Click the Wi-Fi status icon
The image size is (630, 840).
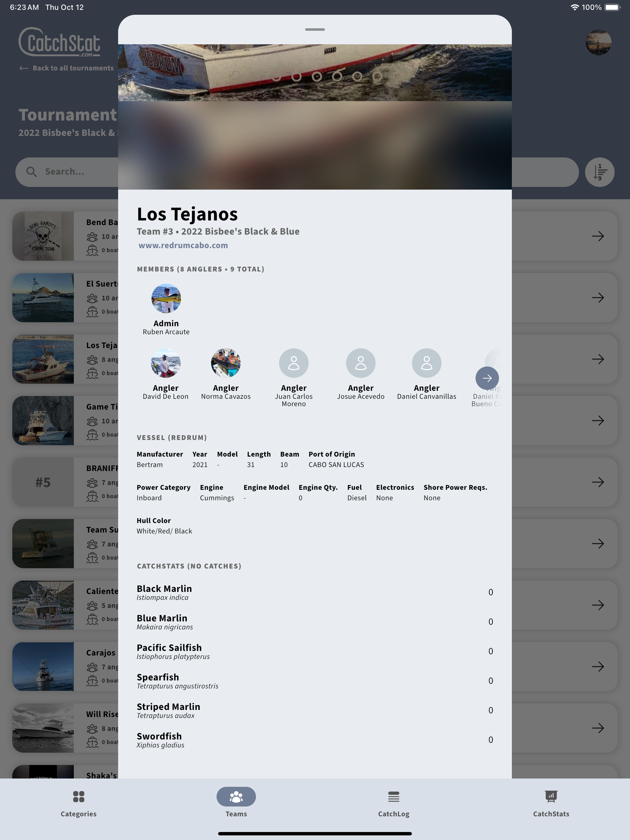coord(575,7)
